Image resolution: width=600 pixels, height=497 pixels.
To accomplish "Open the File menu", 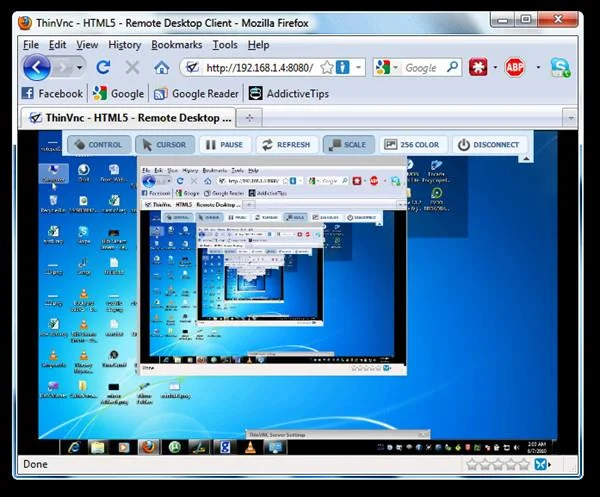I will click(x=31, y=45).
